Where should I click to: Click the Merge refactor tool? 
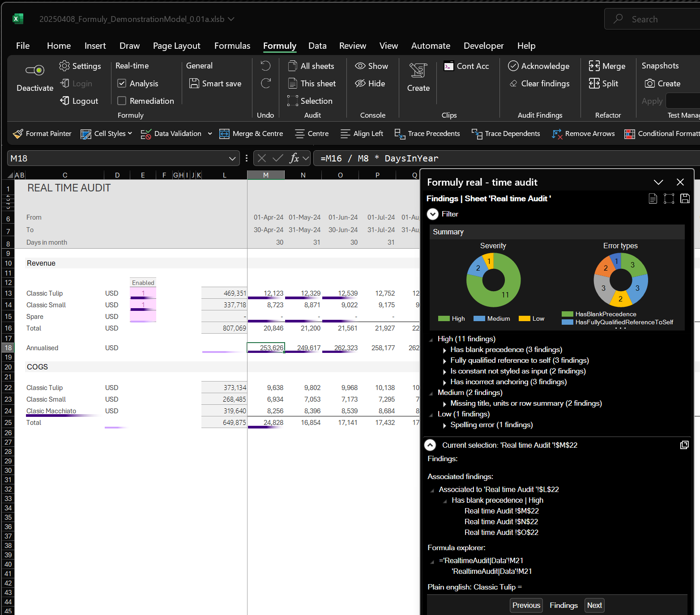click(x=607, y=66)
